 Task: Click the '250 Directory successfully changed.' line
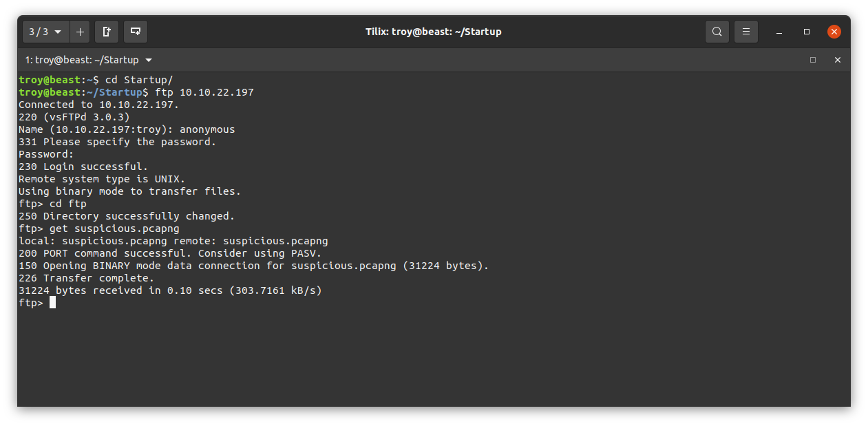click(x=127, y=216)
